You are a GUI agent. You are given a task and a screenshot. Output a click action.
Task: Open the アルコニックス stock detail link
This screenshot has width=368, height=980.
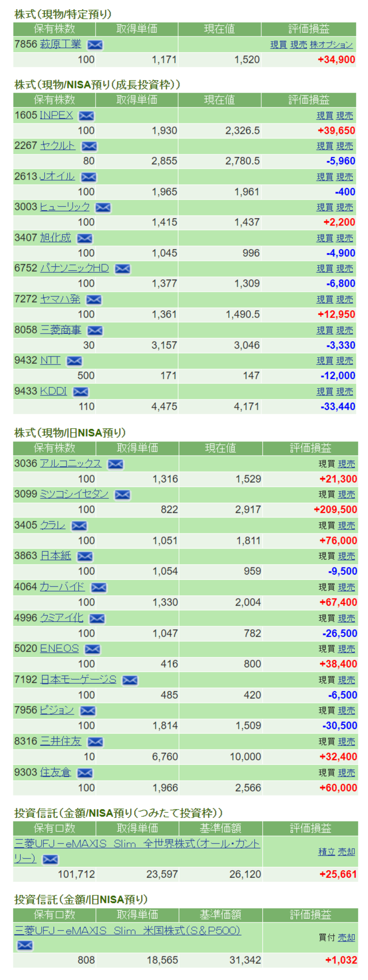71,463
